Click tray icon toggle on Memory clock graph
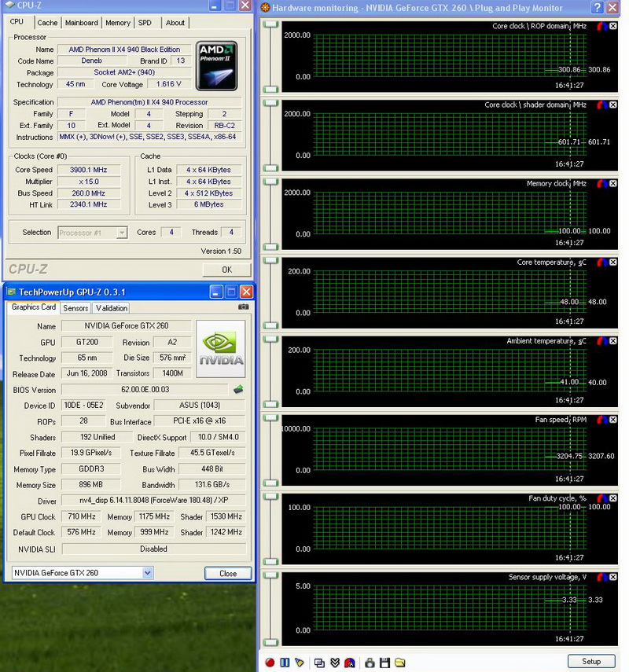629x672 pixels. point(602,183)
